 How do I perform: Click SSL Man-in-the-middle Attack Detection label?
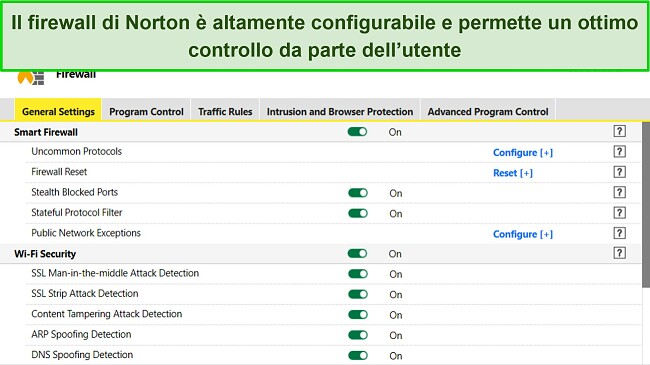coord(115,273)
